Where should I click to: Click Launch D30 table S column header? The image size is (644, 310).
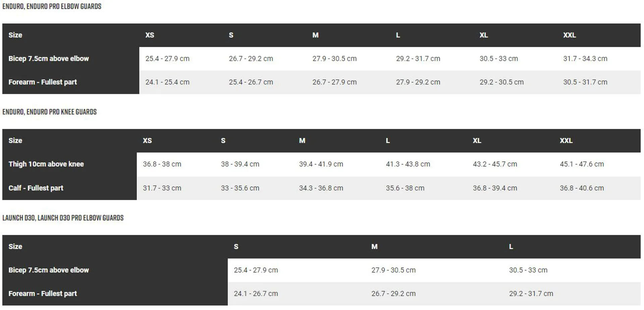pos(236,247)
